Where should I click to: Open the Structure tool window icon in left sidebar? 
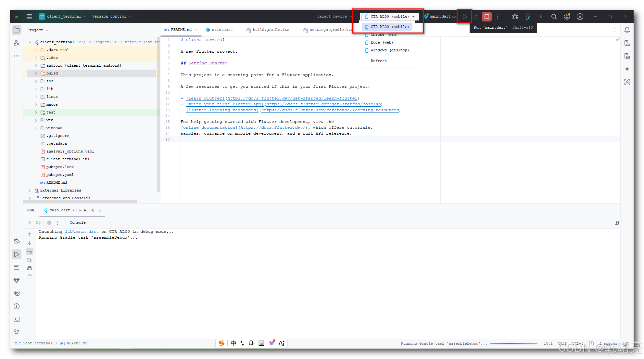(x=17, y=43)
